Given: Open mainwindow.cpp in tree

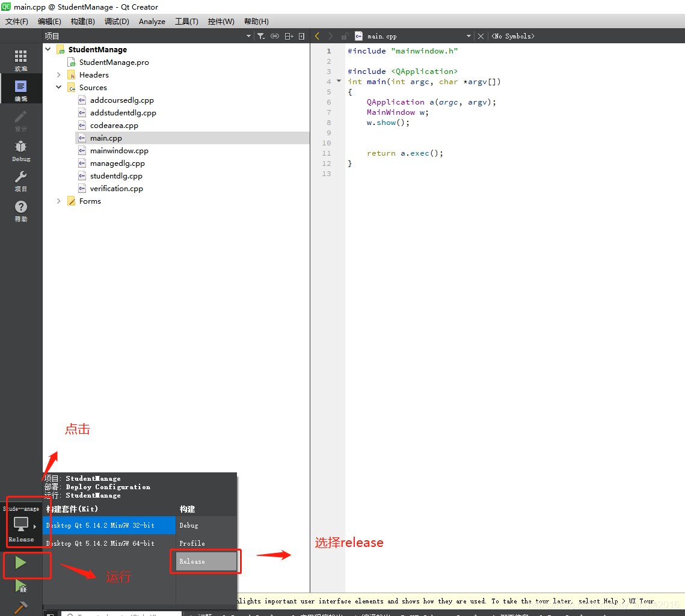Looking at the screenshot, I should pos(119,151).
